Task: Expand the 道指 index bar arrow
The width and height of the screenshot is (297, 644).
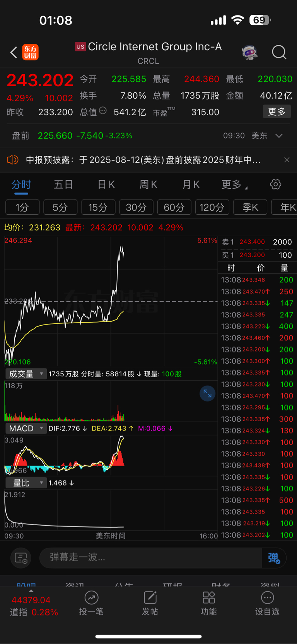Action: pyautogui.click(x=31, y=591)
